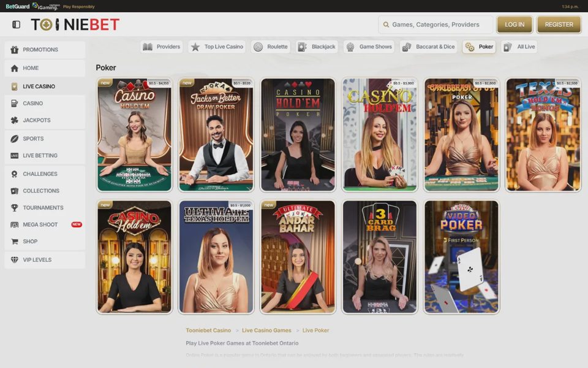Open the Ultimate Texas Hold'em game
The height and width of the screenshot is (368, 588).
[x=216, y=257]
